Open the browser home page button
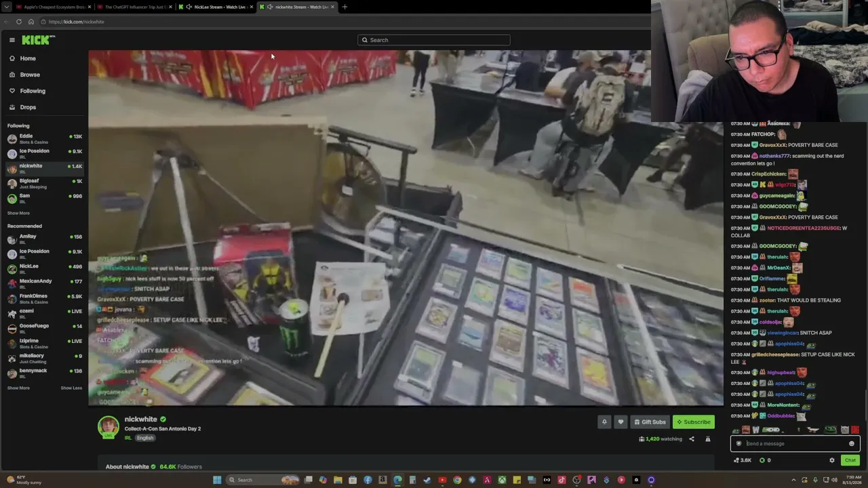The width and height of the screenshot is (868, 488). pyautogui.click(x=31, y=22)
